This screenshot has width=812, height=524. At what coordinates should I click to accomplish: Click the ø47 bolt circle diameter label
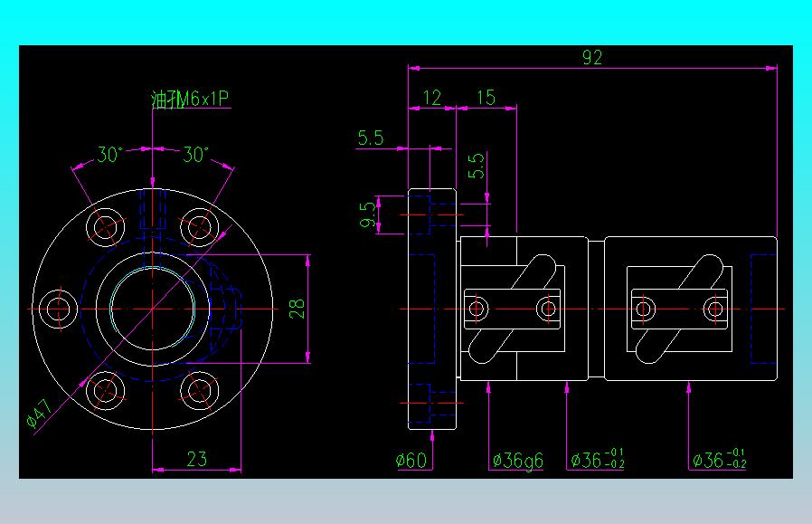tap(40, 414)
